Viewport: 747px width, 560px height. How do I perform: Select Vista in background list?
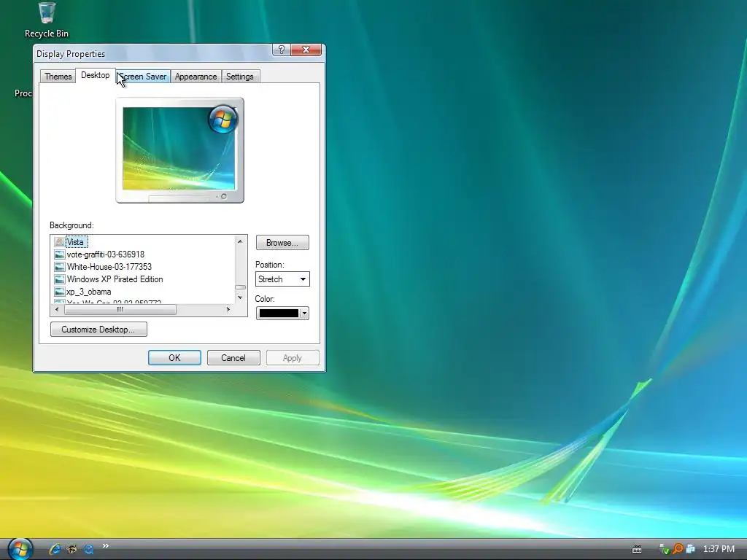(75, 242)
